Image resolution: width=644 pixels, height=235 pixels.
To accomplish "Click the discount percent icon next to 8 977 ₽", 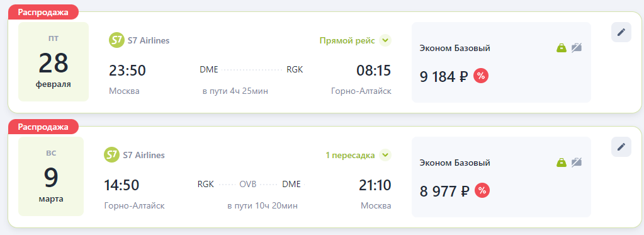I will click(482, 191).
